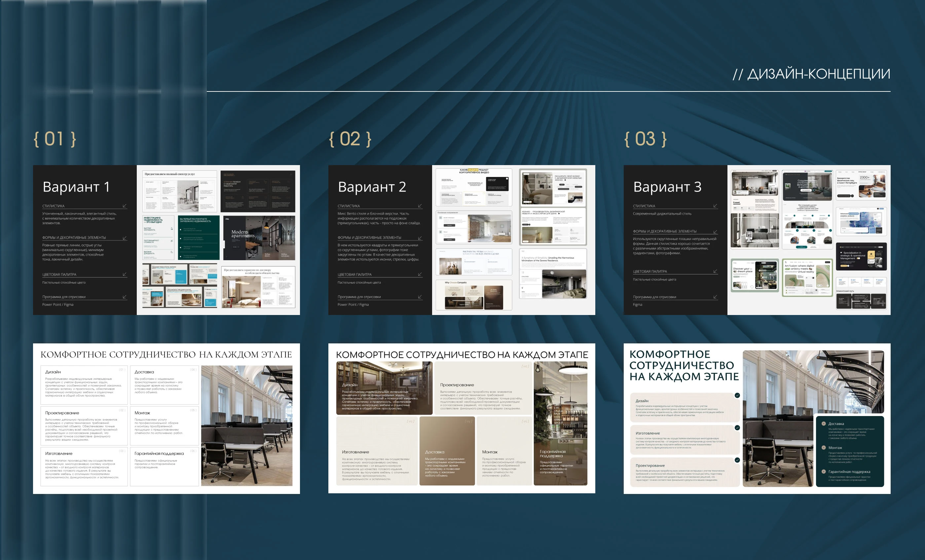Click the Вариант 2 title
925x560 pixels.
(x=372, y=187)
